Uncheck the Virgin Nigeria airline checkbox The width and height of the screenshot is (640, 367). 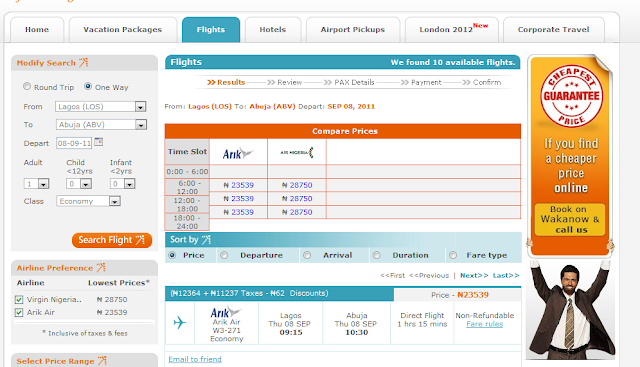(x=19, y=300)
